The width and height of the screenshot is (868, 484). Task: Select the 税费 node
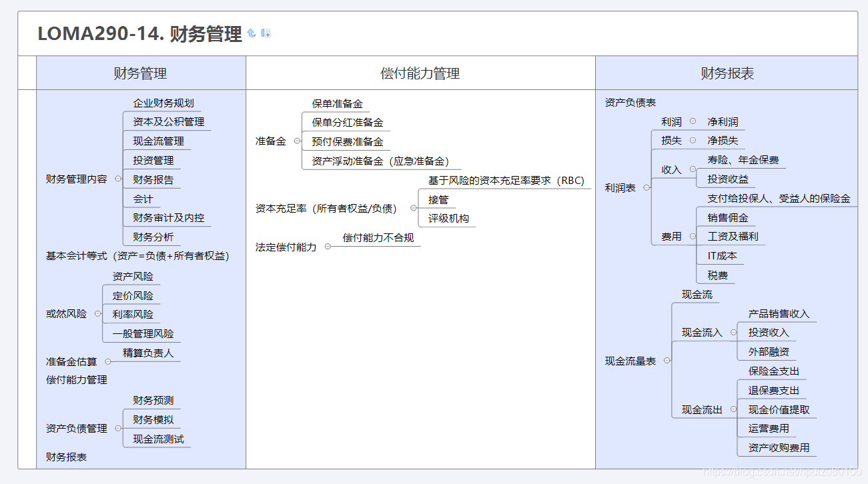717,275
